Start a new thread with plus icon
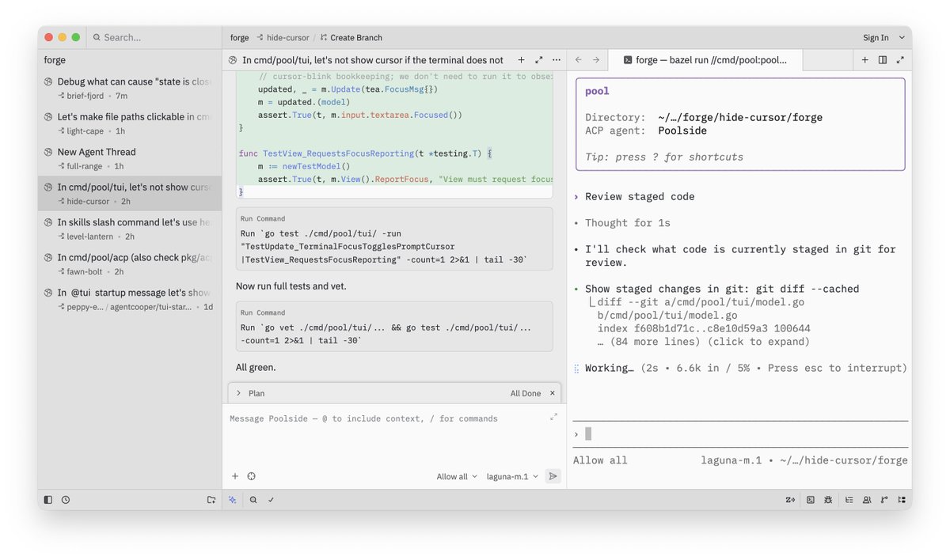This screenshot has height=560, width=950. (x=521, y=60)
